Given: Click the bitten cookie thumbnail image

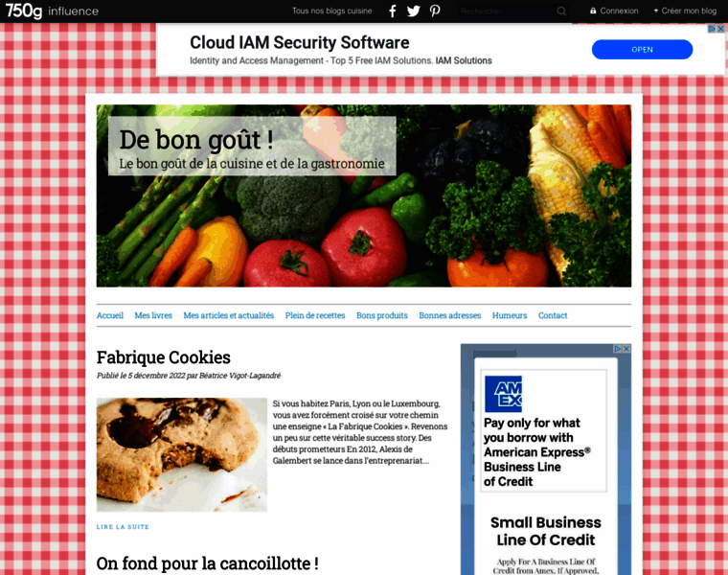Looking at the screenshot, I should pos(182,454).
